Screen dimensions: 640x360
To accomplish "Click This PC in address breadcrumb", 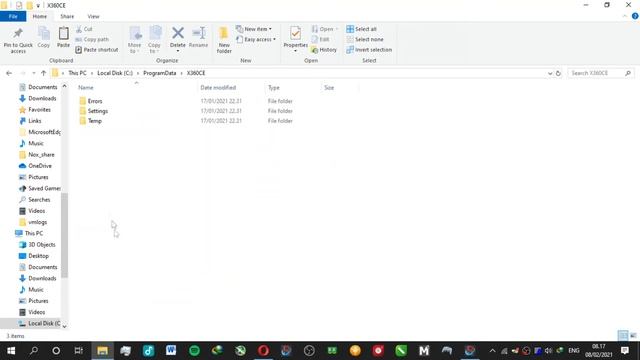I will pos(77,73).
